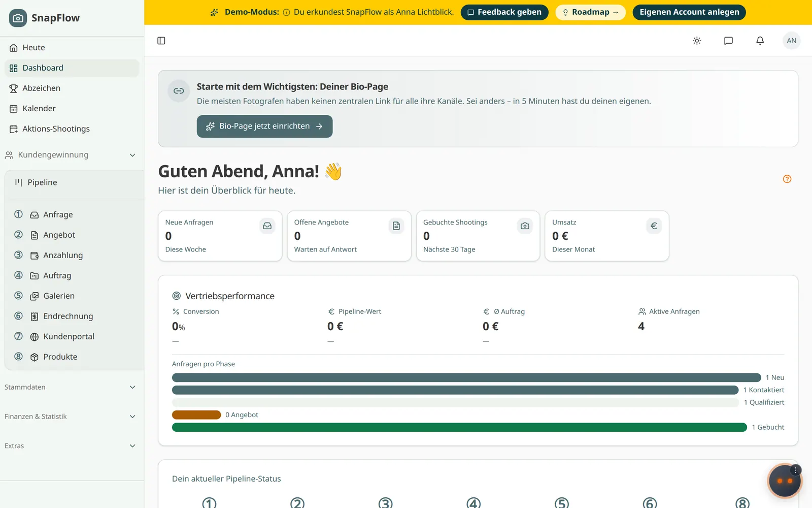Click pipeline status step 6 circle
The width and height of the screenshot is (812, 508).
(x=650, y=503)
